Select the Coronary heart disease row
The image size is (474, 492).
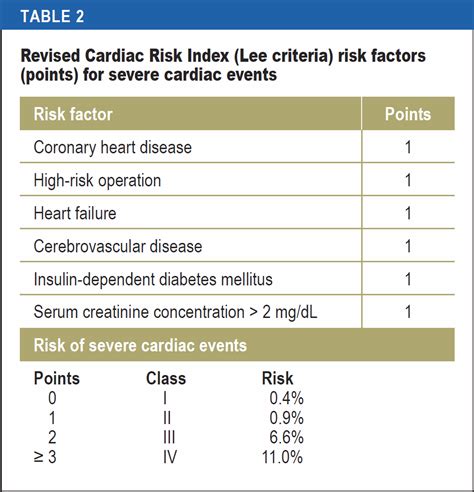[237, 147]
